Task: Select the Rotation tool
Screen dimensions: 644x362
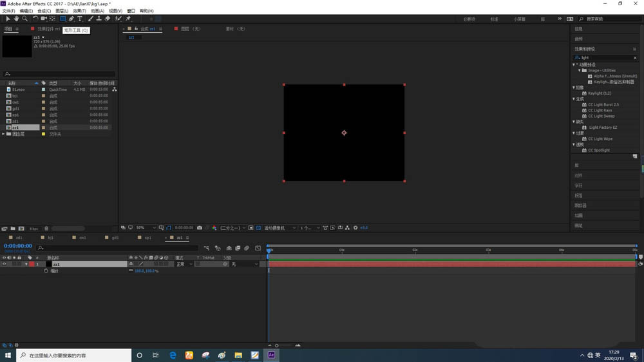Action: 35,19
